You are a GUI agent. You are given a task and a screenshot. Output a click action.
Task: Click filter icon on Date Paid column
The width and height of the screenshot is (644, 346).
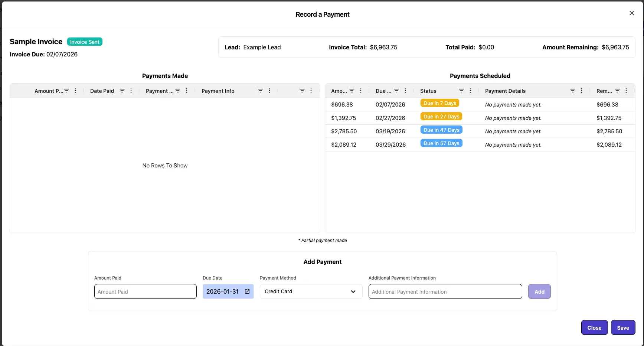coord(122,91)
